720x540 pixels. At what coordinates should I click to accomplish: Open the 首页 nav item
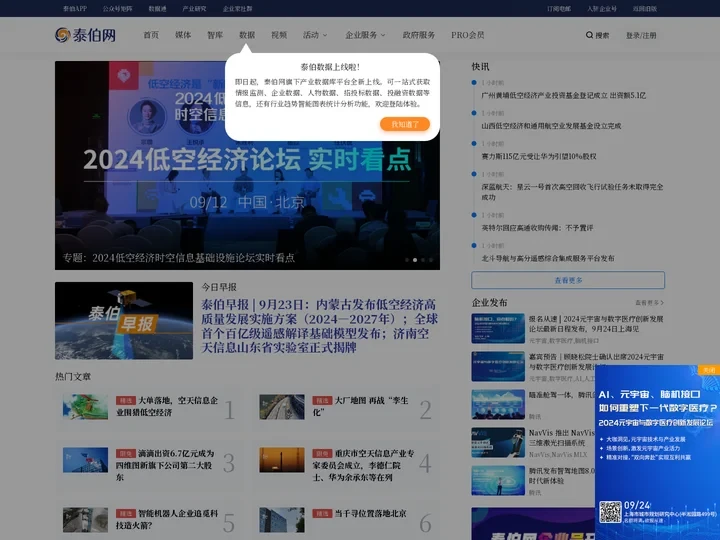151,35
